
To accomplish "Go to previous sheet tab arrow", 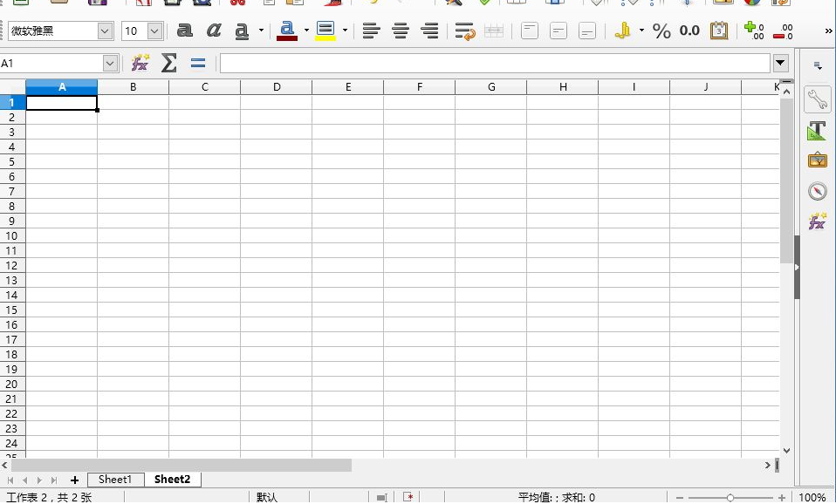I will click(x=24, y=480).
